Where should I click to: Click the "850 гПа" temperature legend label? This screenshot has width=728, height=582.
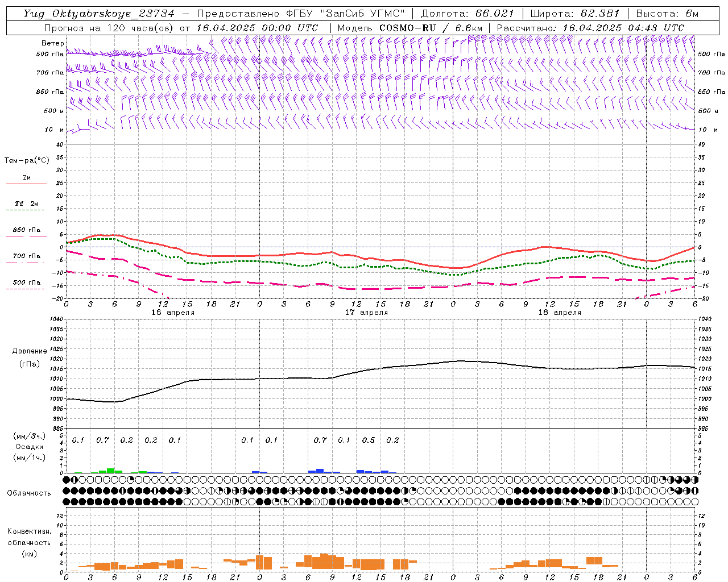pyautogui.click(x=26, y=230)
